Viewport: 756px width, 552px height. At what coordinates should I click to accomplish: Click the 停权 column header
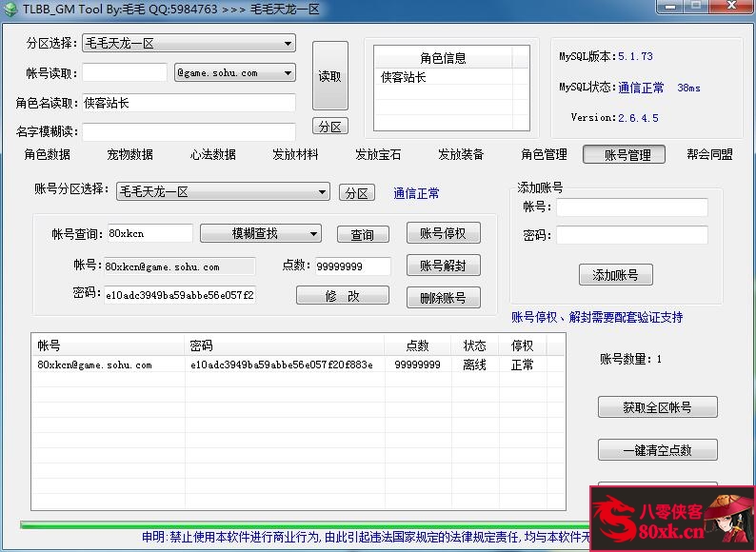tap(523, 345)
